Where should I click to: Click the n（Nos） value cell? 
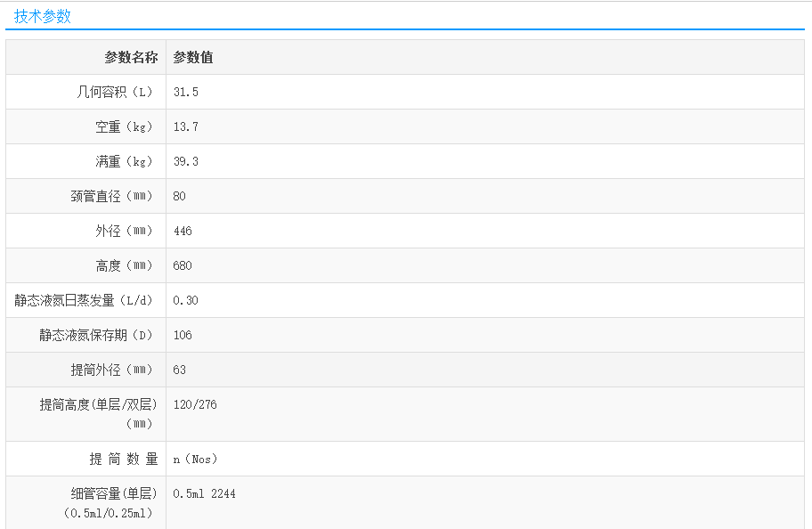tap(195, 459)
